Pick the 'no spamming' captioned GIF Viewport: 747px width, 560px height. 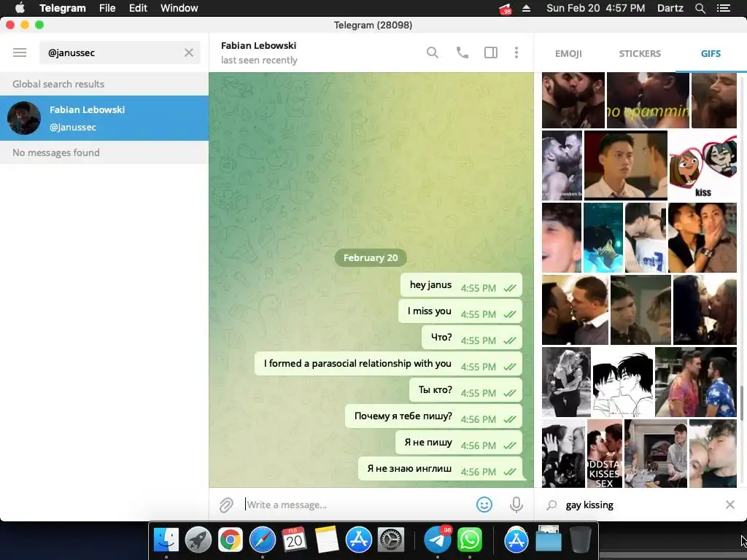(x=648, y=101)
